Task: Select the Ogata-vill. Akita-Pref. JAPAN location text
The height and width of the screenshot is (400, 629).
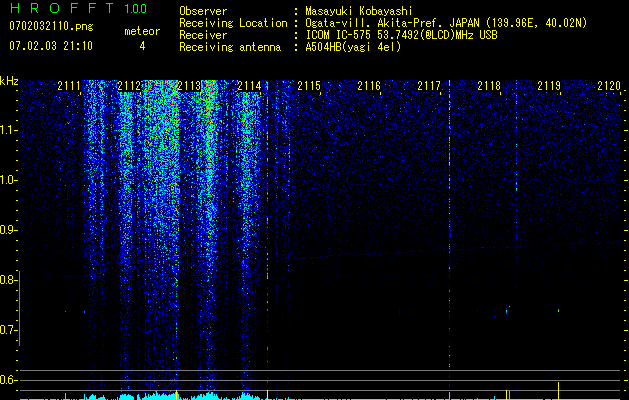Action: point(446,23)
